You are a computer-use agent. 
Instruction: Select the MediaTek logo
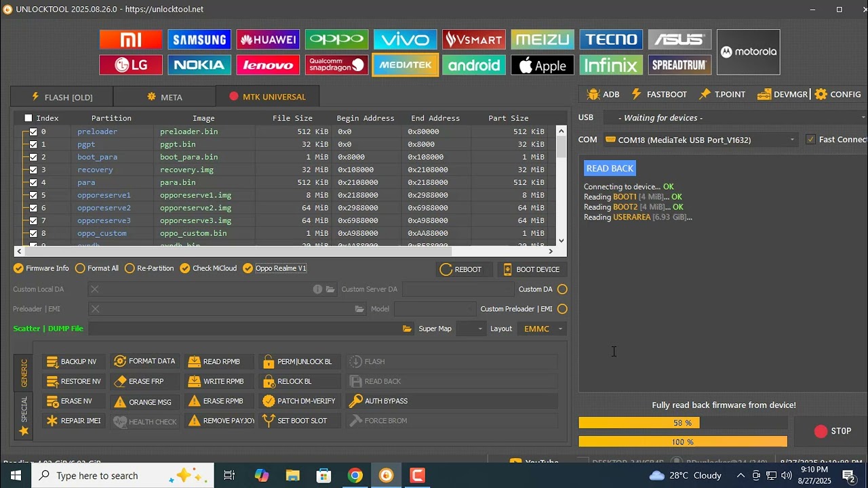point(406,65)
